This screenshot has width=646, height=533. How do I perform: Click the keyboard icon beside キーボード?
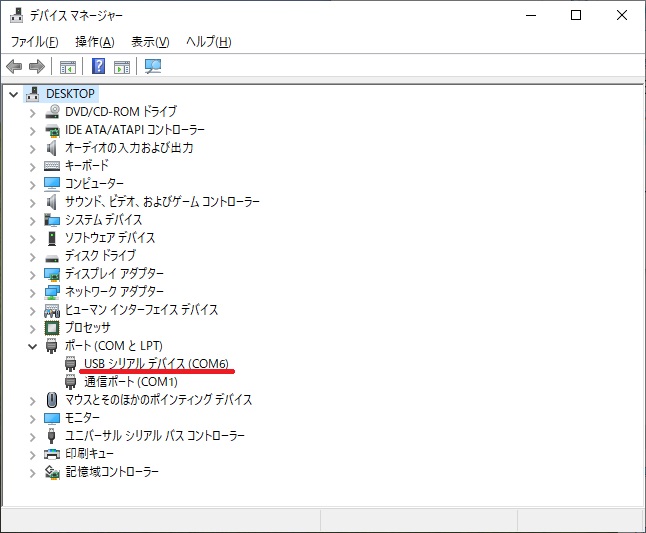[52, 166]
